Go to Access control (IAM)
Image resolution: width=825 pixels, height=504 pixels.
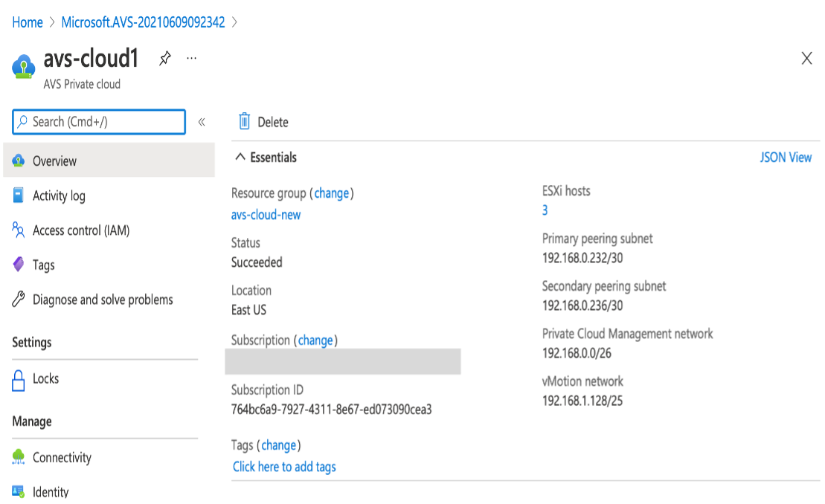pos(81,230)
